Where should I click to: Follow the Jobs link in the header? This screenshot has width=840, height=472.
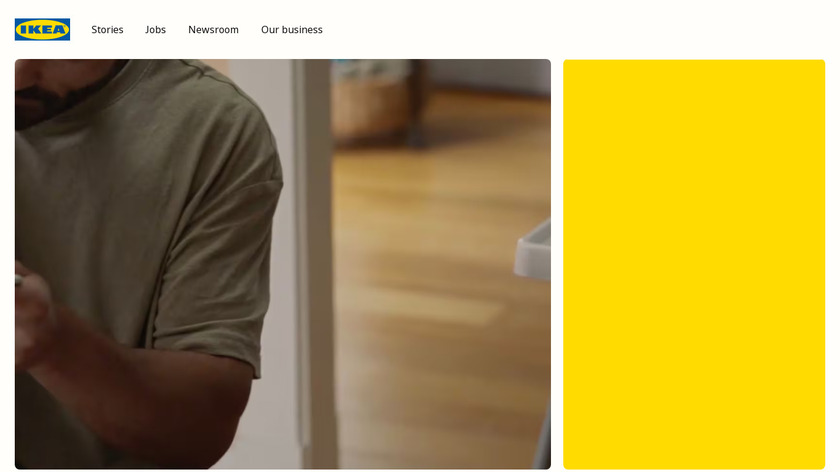[x=155, y=29]
